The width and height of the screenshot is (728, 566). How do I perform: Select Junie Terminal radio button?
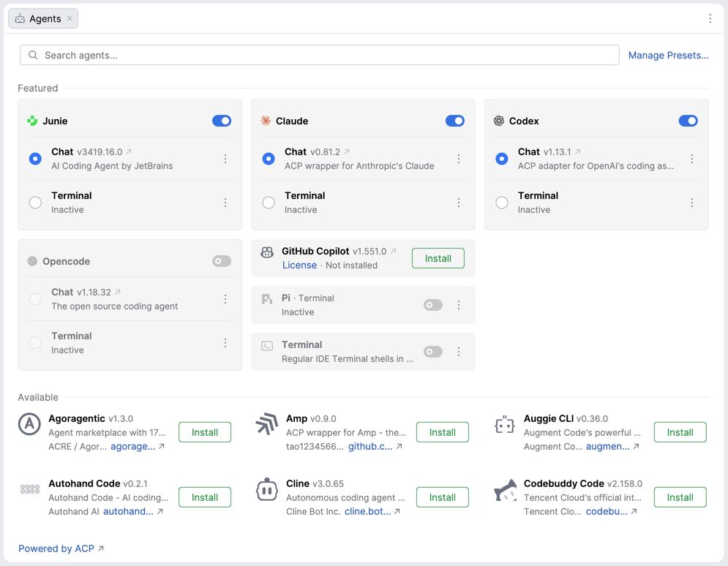[35, 203]
